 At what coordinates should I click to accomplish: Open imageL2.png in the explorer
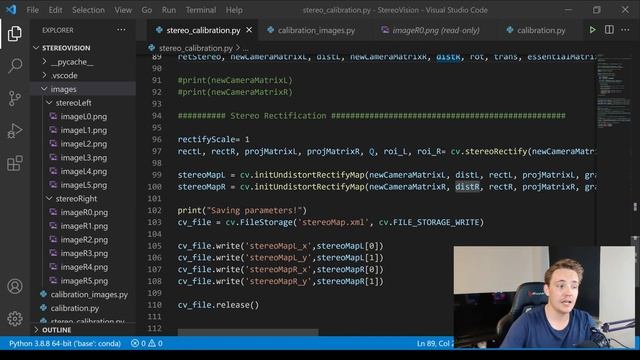[x=84, y=144]
